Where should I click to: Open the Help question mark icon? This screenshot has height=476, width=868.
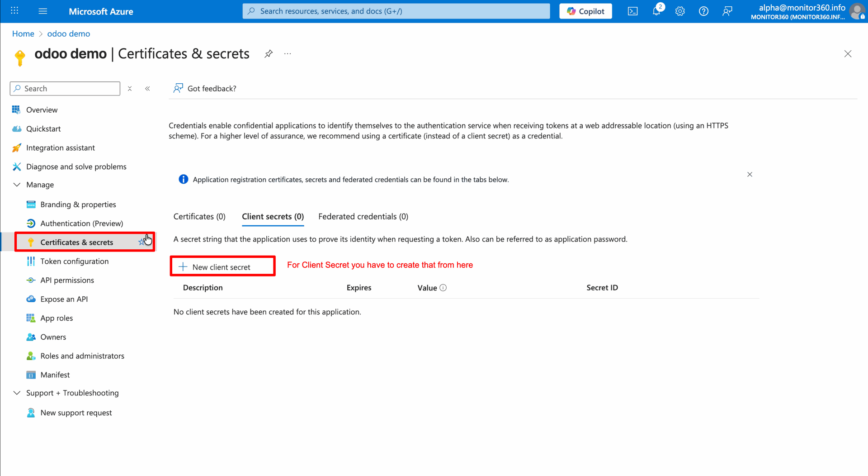[703, 11]
